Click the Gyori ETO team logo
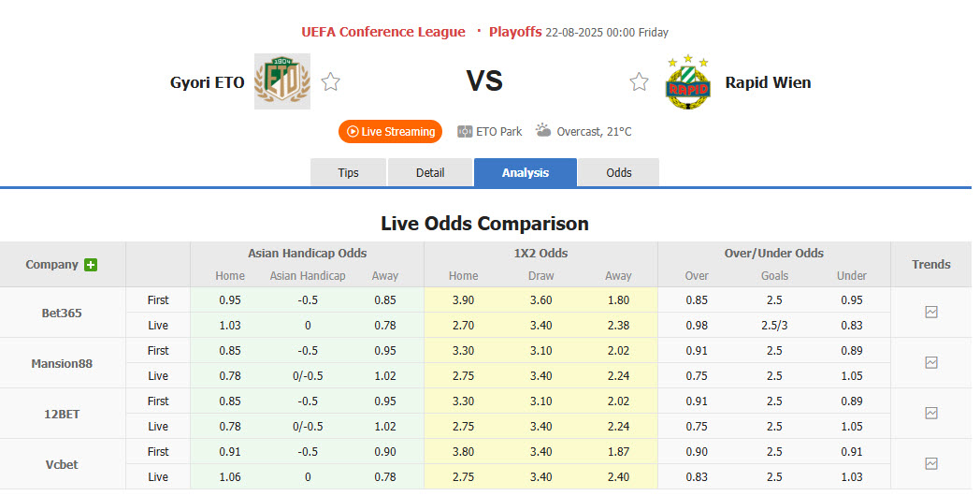Screen dimensions: 980x496 (x=281, y=81)
